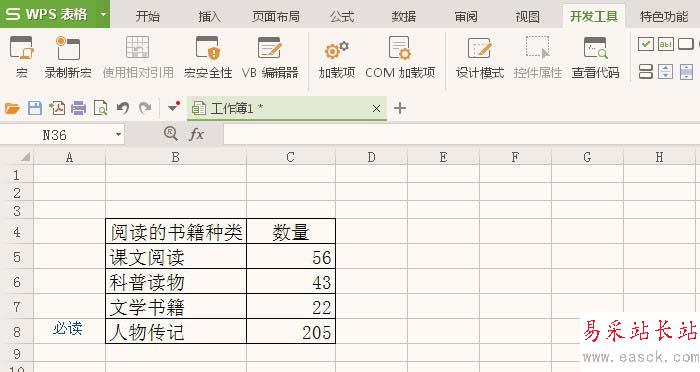
Task: Open the 特色功能 tab
Action: click(664, 17)
